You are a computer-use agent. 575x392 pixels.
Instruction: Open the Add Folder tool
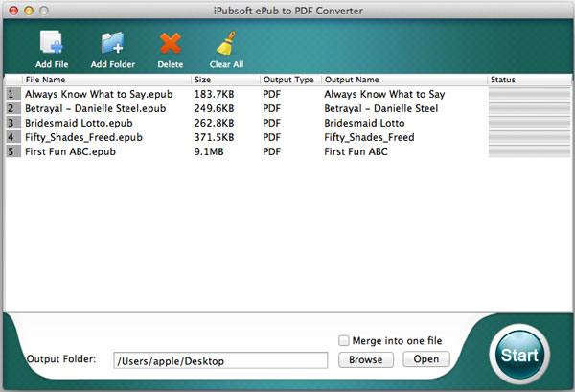112,43
